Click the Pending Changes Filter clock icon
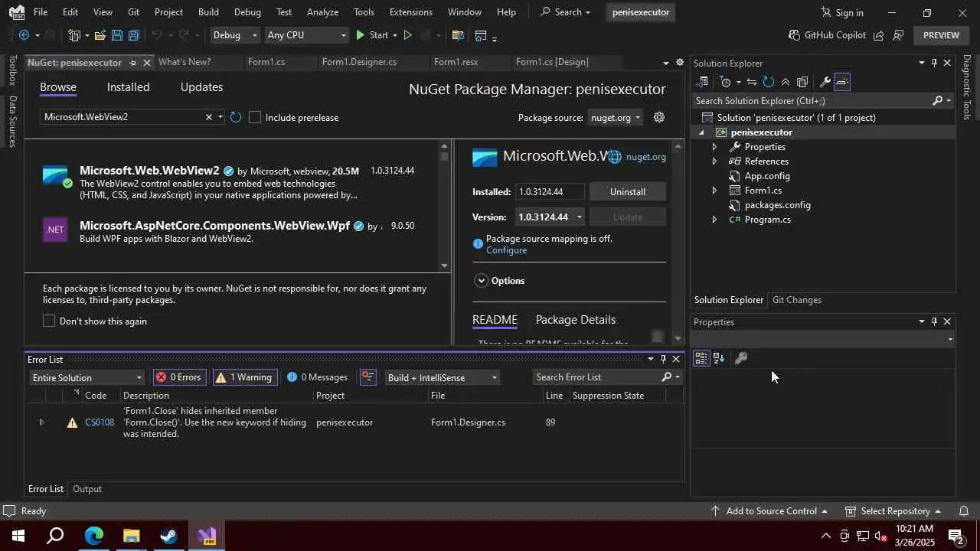980x551 pixels. coord(726,82)
